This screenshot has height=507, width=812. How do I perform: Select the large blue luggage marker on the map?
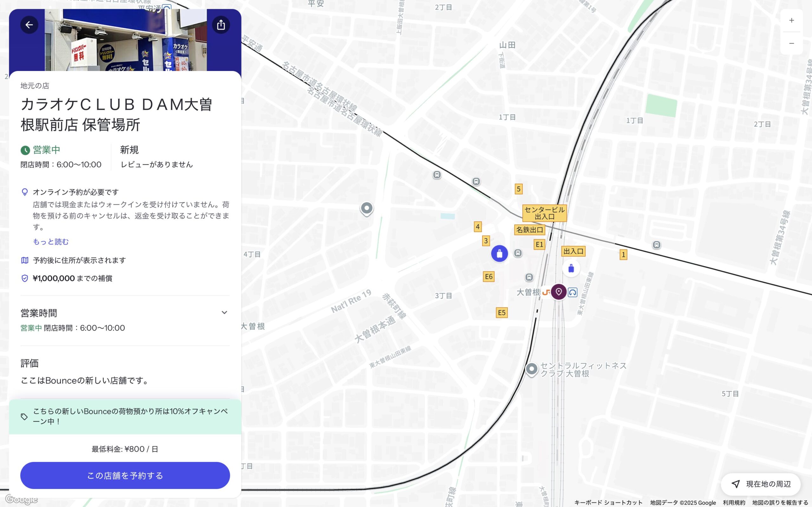click(x=499, y=253)
